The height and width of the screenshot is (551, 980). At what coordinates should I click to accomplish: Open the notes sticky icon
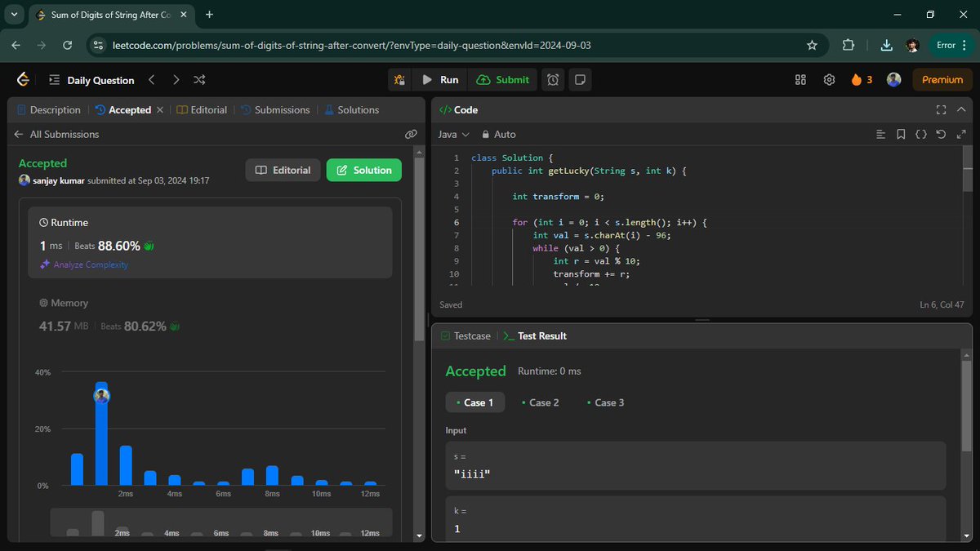(x=580, y=80)
